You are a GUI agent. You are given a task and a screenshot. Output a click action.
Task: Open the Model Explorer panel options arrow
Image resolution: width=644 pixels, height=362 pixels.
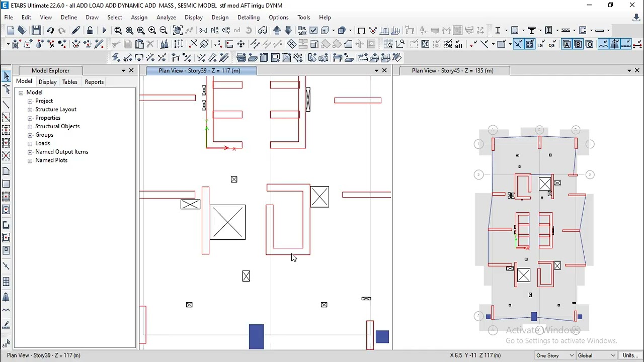point(123,71)
